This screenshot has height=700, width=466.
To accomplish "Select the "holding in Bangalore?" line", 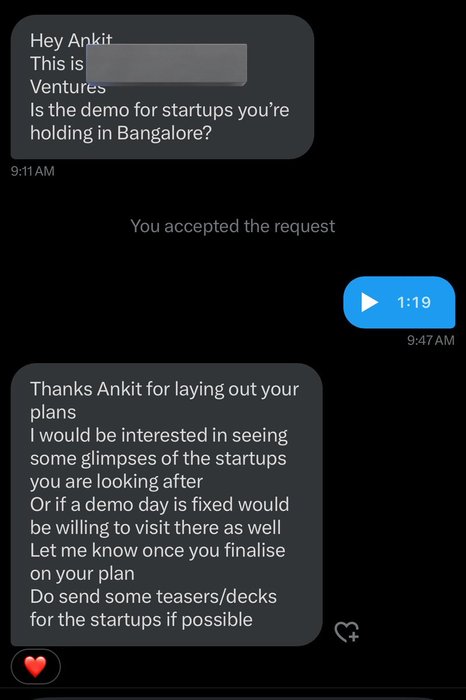I will (x=121, y=133).
